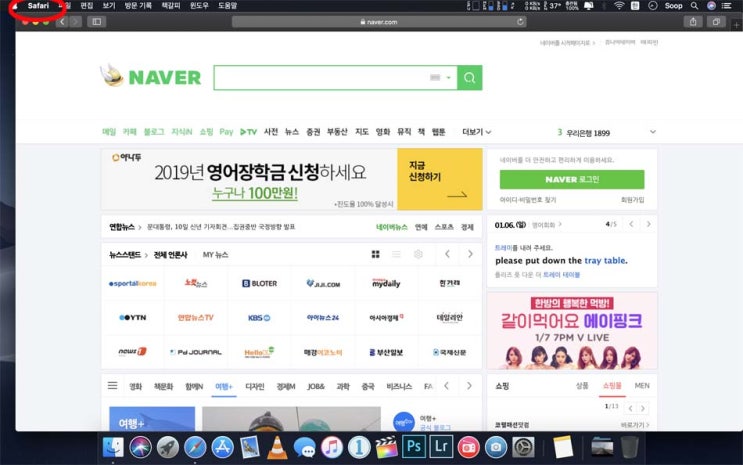Show next topic tabs arrow
The height and width of the screenshot is (465, 743).
tap(469, 386)
